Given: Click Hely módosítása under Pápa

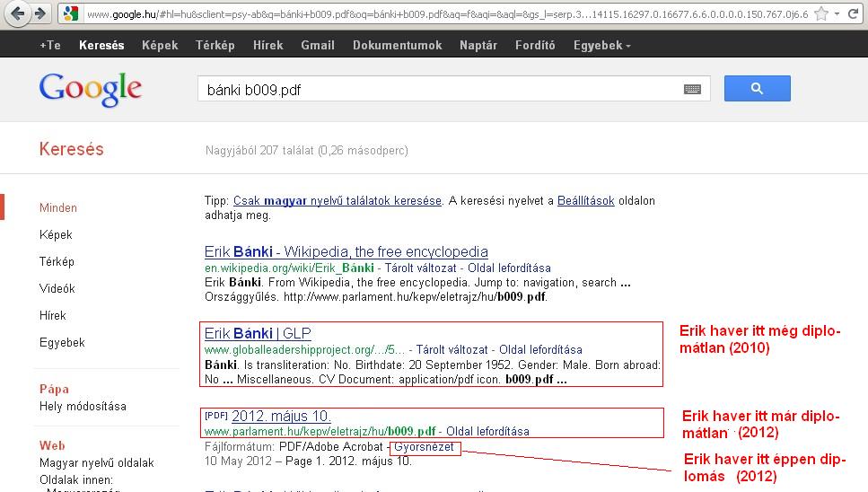Looking at the screenshot, I should (81, 406).
